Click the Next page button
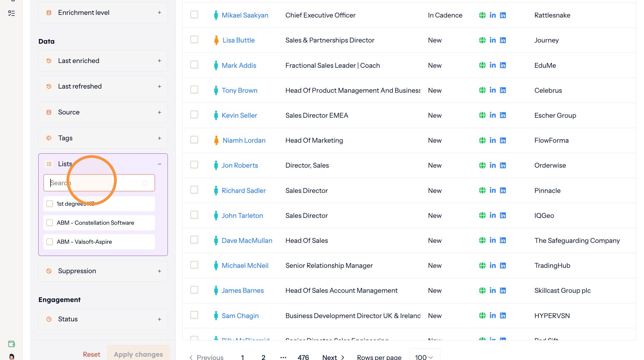644x360 pixels. point(333,357)
